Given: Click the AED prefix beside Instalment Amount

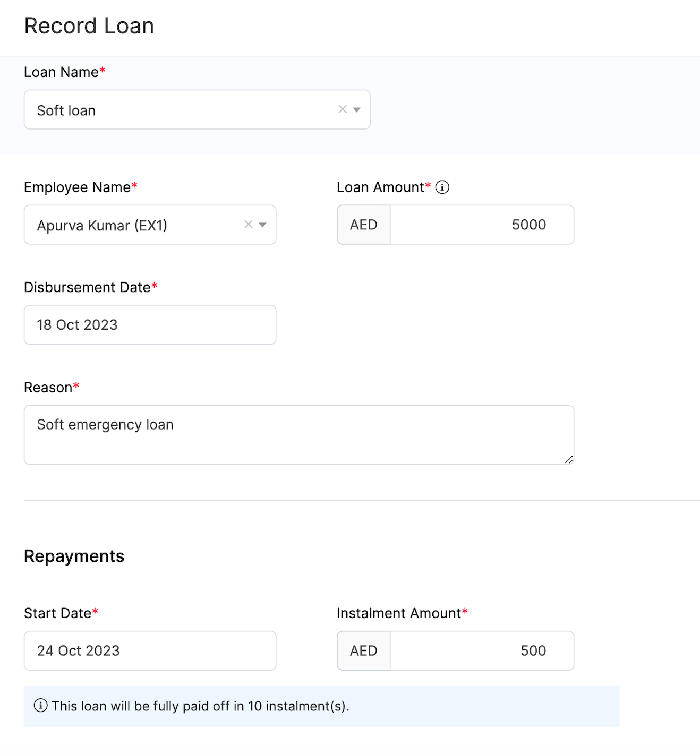Looking at the screenshot, I should coord(364,650).
